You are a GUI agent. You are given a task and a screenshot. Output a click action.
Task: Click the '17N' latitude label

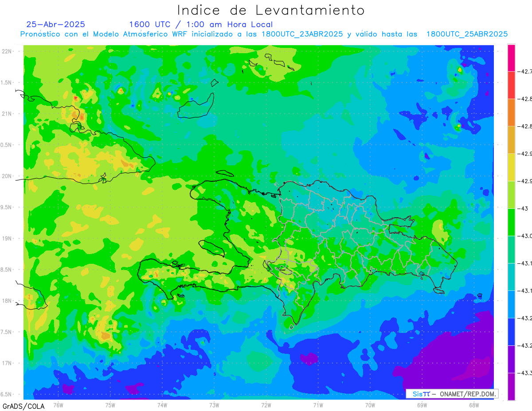7,363
